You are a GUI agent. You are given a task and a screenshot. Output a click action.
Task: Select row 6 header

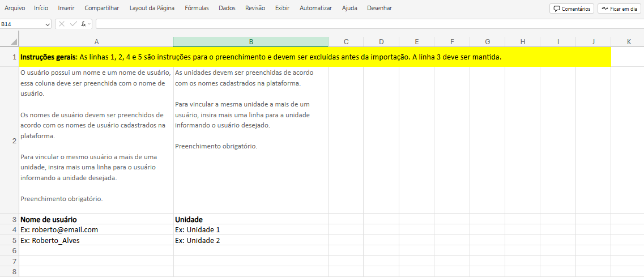10,251
